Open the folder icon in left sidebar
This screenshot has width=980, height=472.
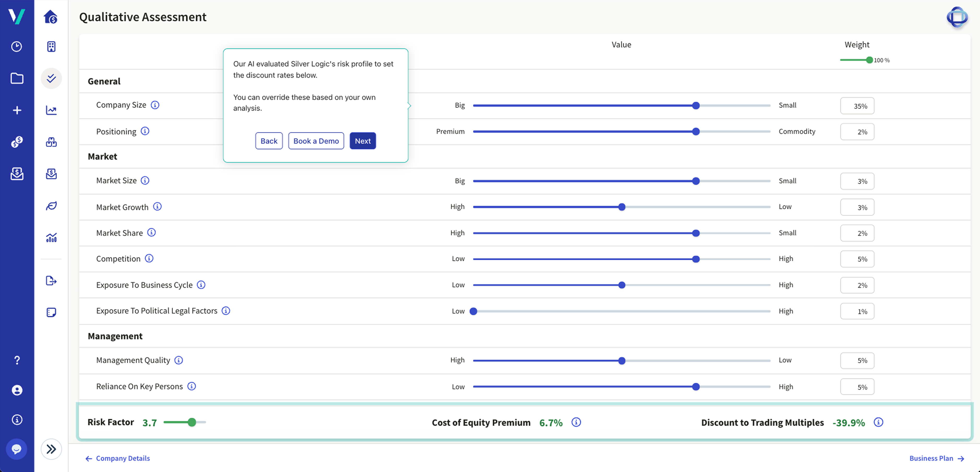coord(16,78)
